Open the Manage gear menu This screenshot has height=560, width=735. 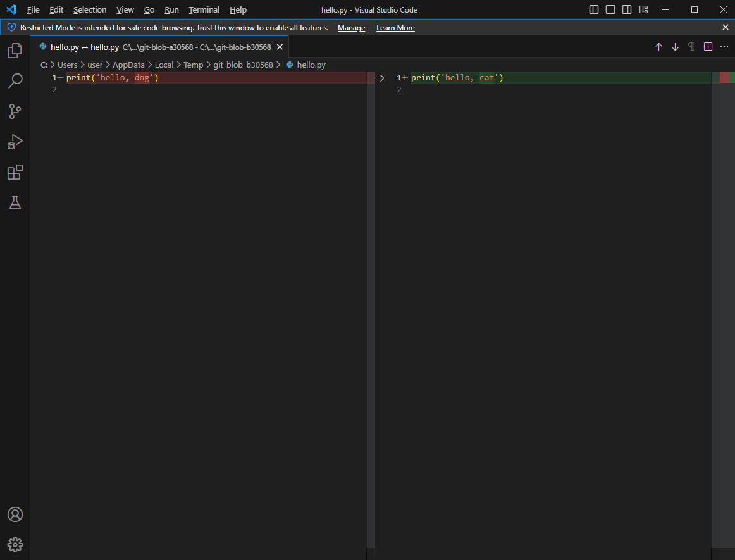[15, 545]
